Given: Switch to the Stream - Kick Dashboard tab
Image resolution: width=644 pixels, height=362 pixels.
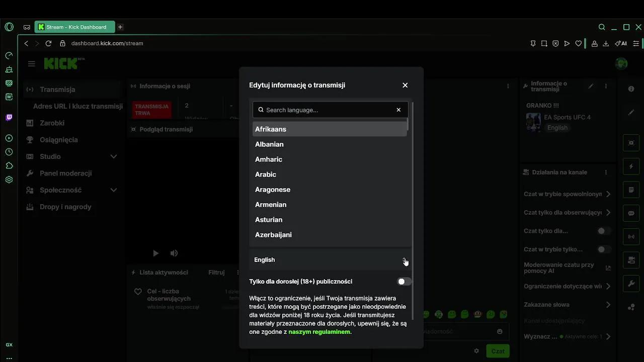Looking at the screenshot, I should [74, 27].
